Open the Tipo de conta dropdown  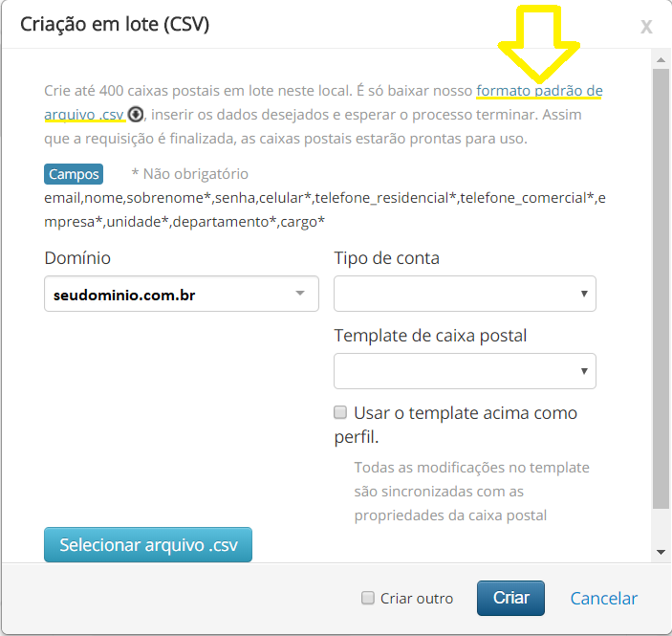[465, 294]
